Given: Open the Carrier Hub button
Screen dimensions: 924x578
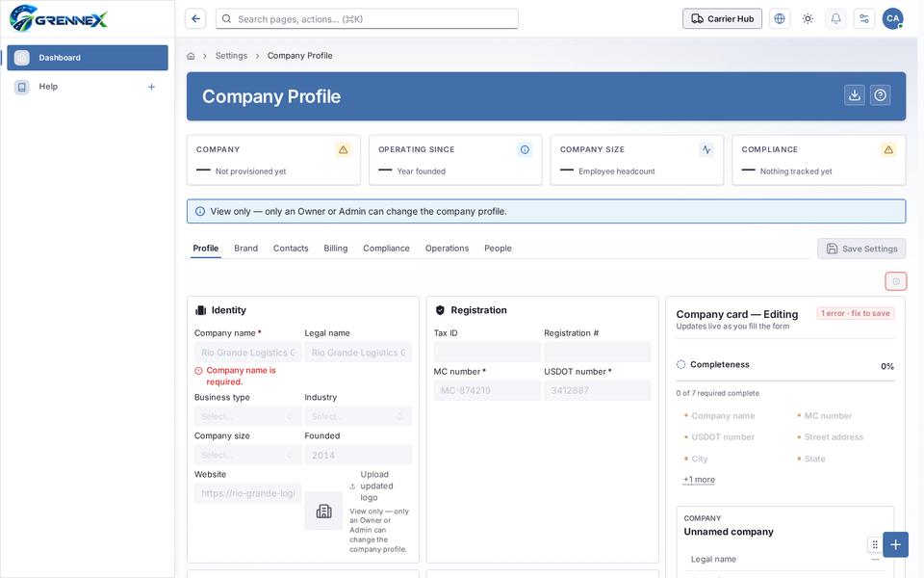Looking at the screenshot, I should tap(723, 19).
